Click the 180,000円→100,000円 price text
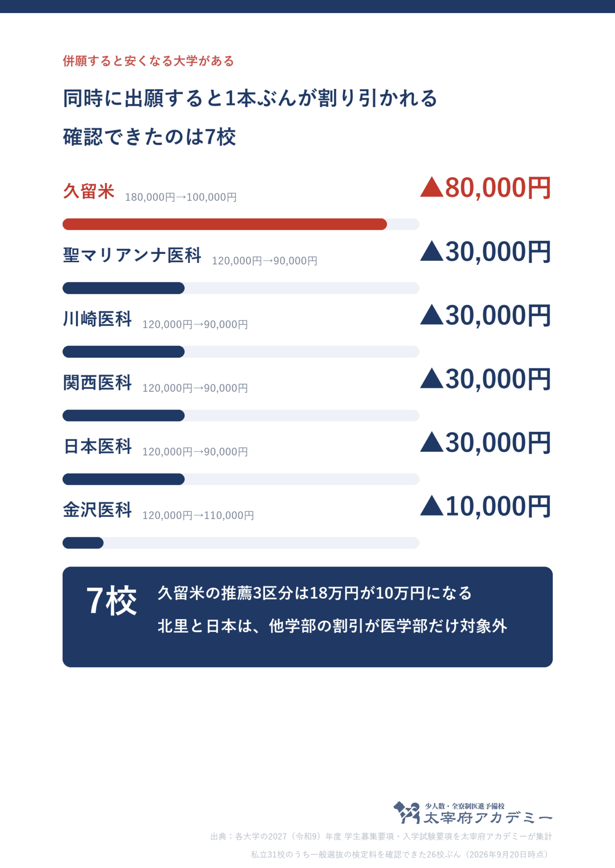 tap(181, 197)
